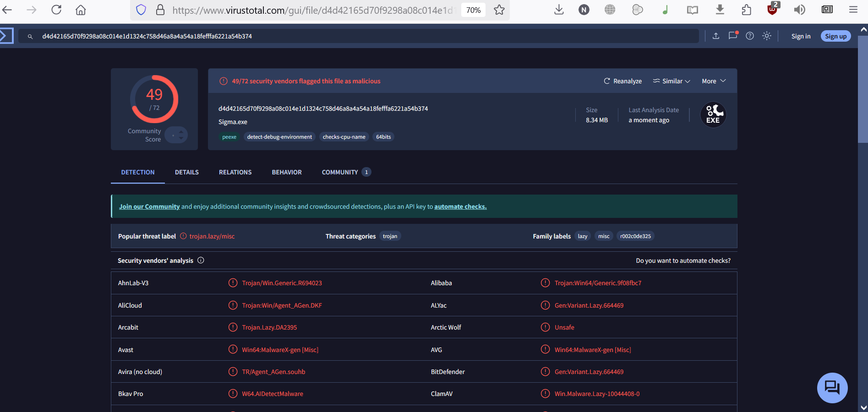Open the sidebar panels toolbar icon

pyautogui.click(x=827, y=10)
